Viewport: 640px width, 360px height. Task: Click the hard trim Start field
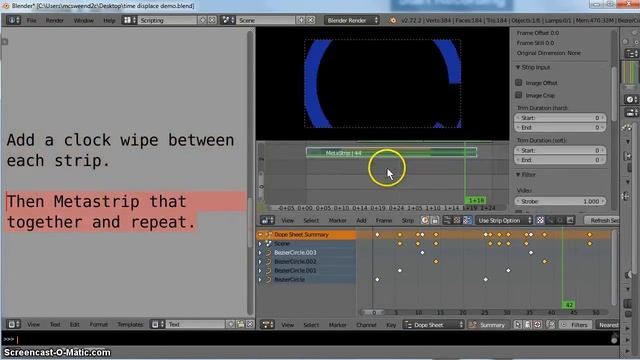[x=560, y=118]
